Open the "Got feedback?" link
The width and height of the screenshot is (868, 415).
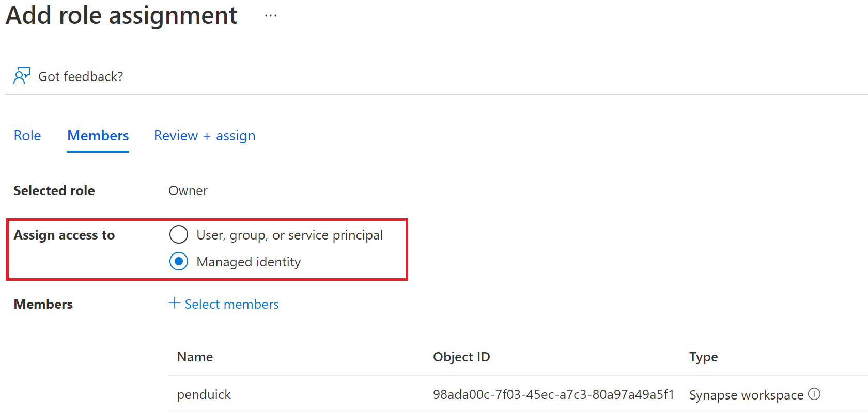coord(81,76)
